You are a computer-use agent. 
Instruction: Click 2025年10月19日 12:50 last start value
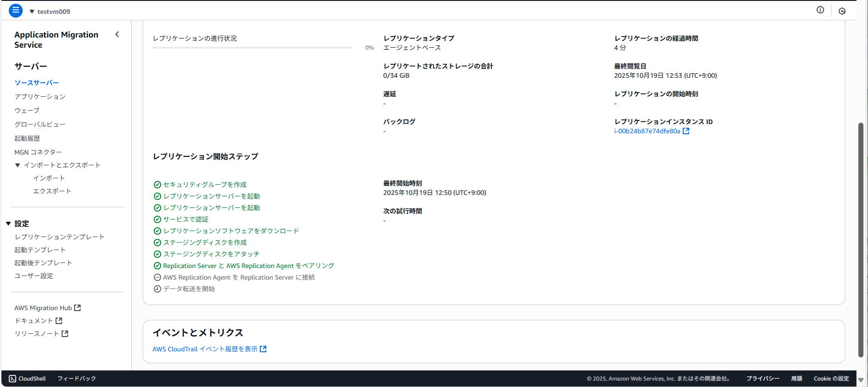tap(434, 193)
